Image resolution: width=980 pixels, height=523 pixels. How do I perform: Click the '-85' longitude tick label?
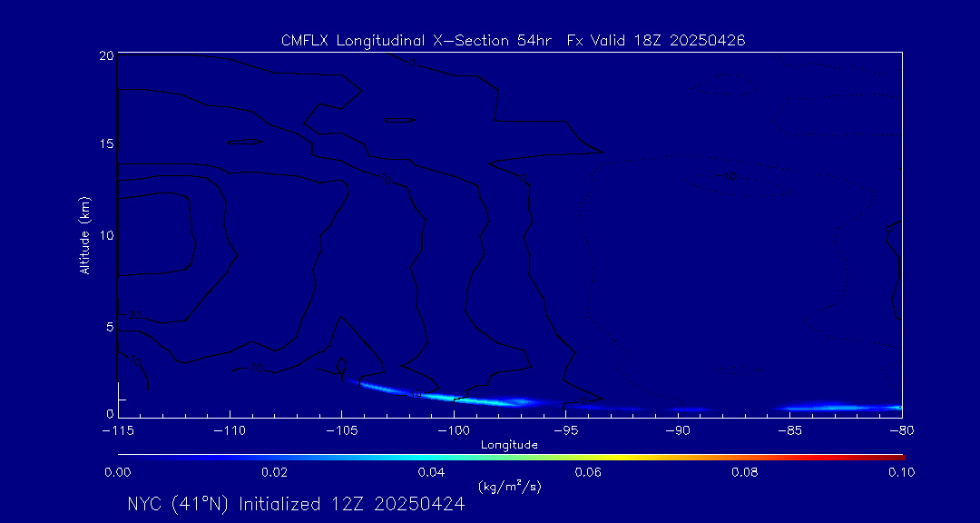tap(789, 431)
